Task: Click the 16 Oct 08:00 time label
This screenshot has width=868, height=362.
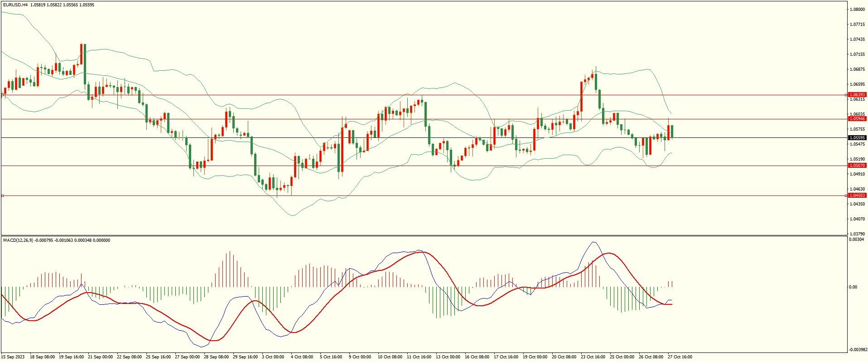Action: tap(477, 357)
